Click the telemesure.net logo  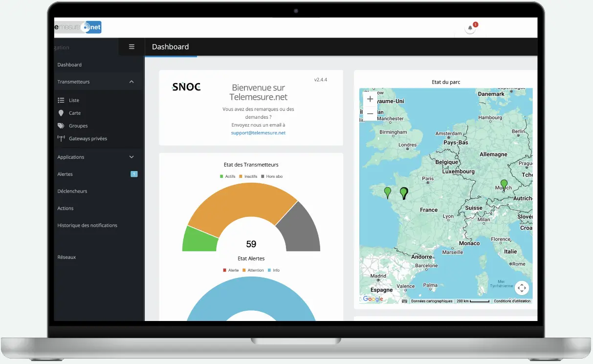78,27
